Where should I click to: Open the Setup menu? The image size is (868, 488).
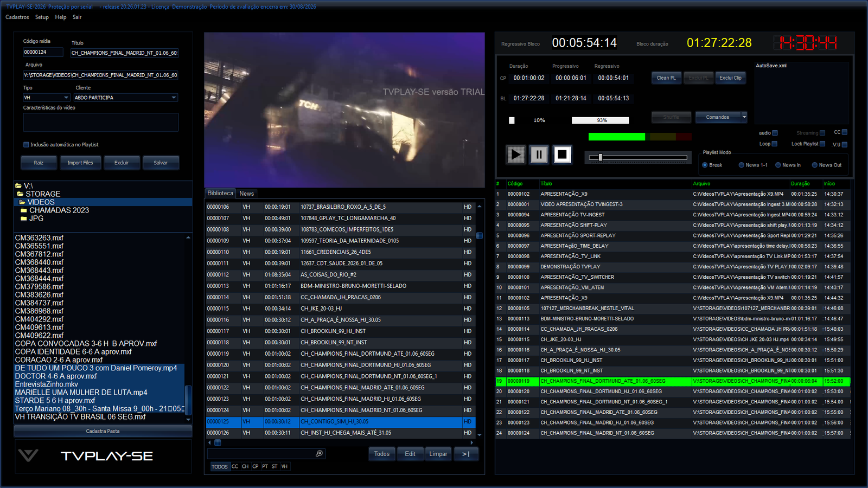42,17
